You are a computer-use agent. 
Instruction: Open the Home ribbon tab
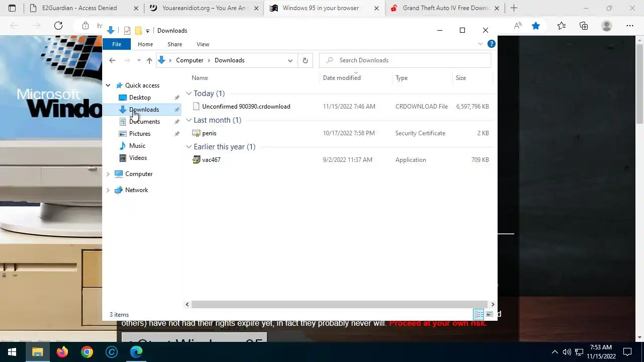pyautogui.click(x=145, y=44)
